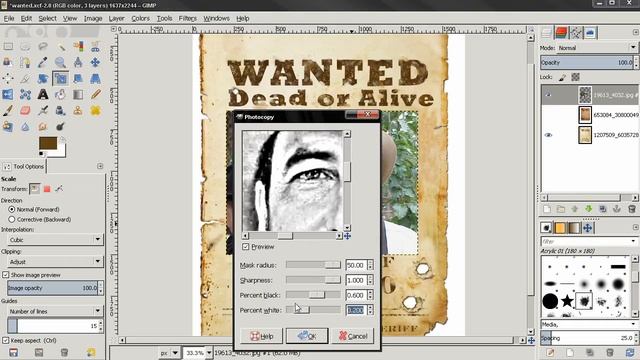Select the Alignment tool
Viewport: 640px width, 360px height.
coord(8,78)
